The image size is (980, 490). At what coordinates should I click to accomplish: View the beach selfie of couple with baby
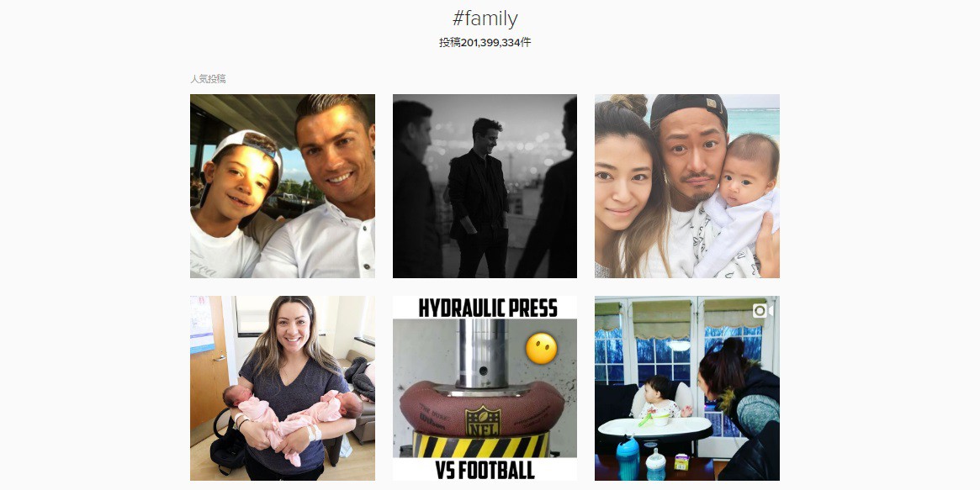687,186
